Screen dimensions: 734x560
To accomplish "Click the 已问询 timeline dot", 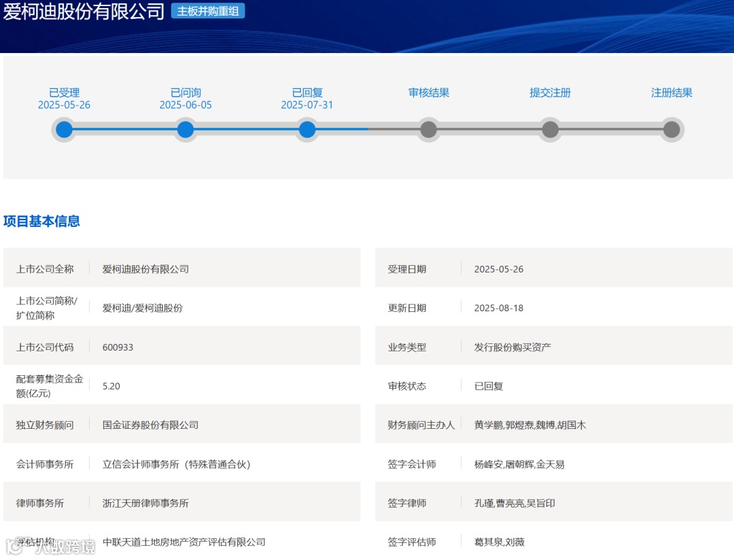I will [186, 130].
